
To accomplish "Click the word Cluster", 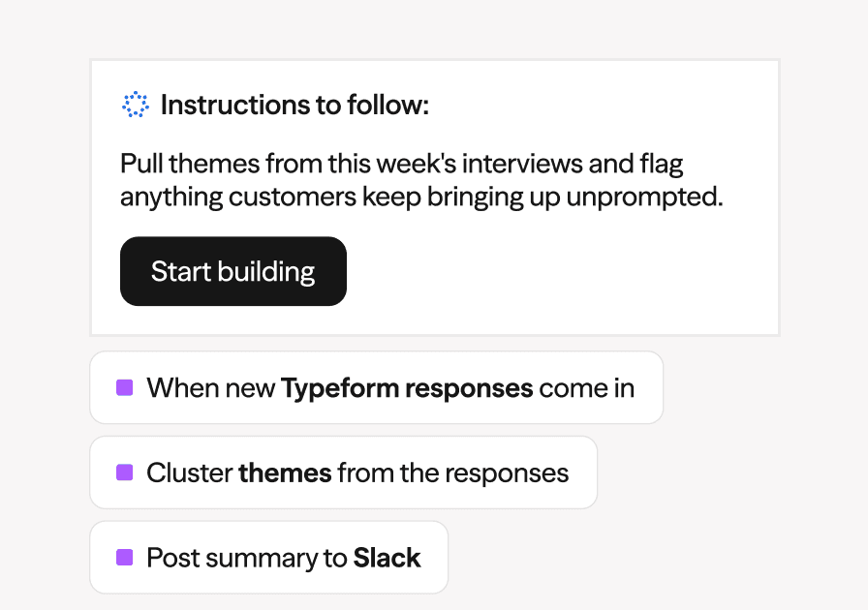I will [x=189, y=473].
